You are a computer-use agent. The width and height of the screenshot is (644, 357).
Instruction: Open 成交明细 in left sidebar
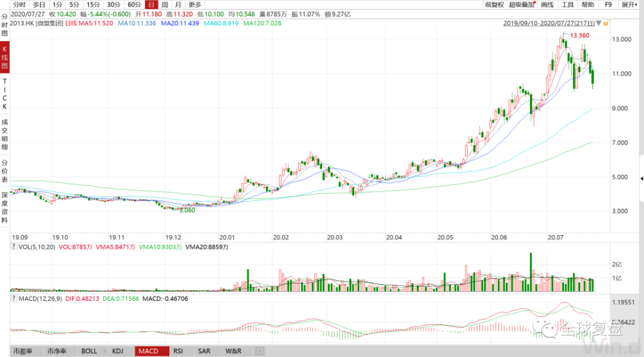pos(5,134)
